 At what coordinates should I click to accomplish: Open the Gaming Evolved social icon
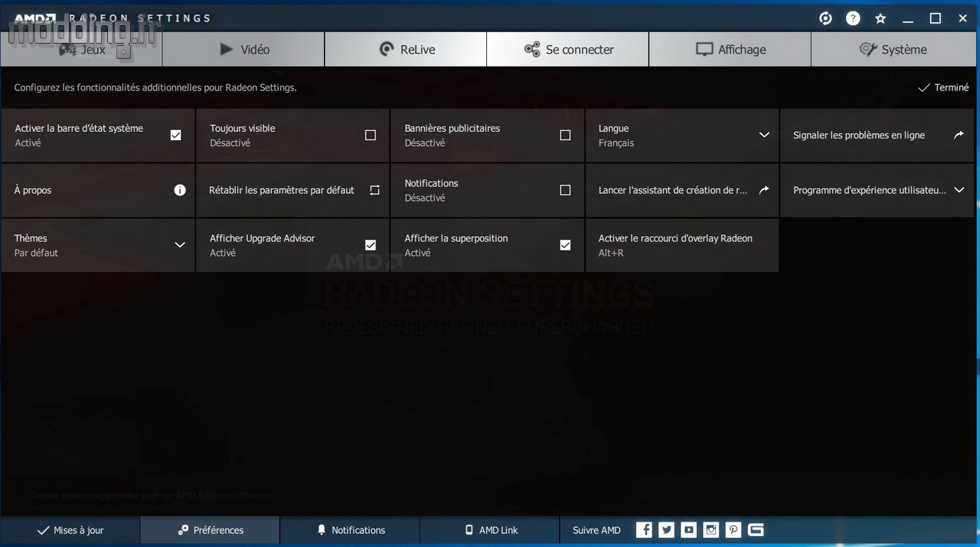coord(756,529)
